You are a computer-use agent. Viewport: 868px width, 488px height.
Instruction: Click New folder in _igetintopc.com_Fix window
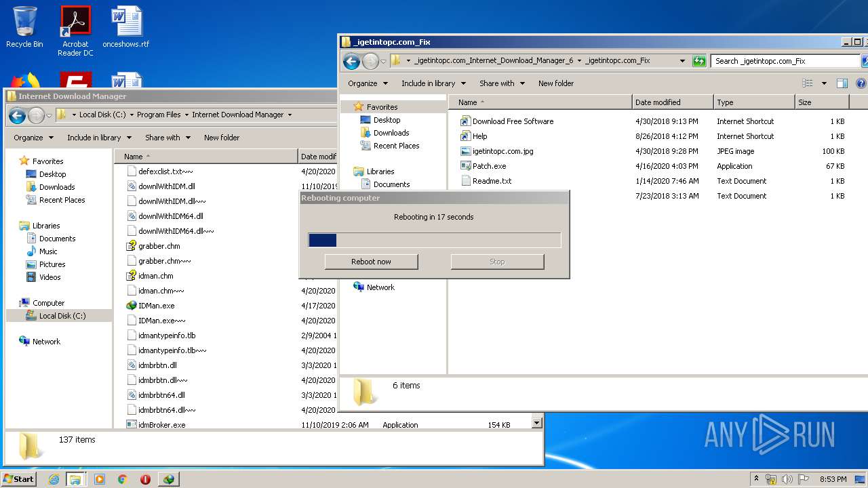point(556,83)
